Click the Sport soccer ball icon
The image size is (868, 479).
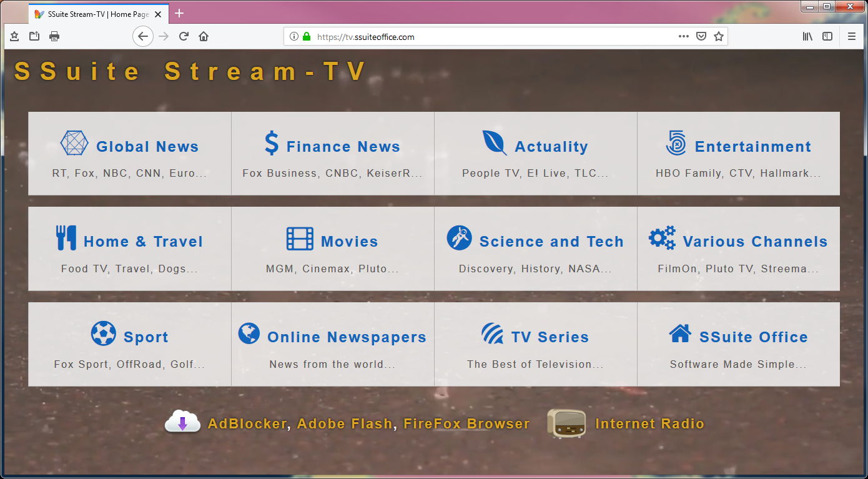pos(104,333)
